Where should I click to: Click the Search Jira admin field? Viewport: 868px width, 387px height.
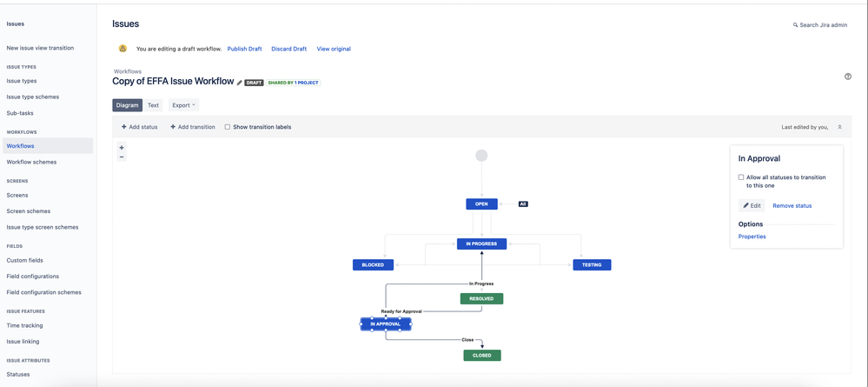click(820, 25)
